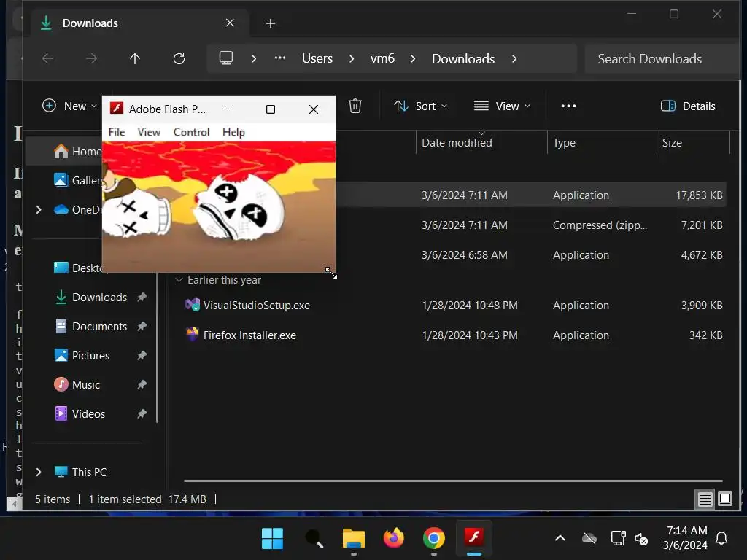Open the Help menu in Flash Player
747x560 pixels.
pyautogui.click(x=233, y=133)
